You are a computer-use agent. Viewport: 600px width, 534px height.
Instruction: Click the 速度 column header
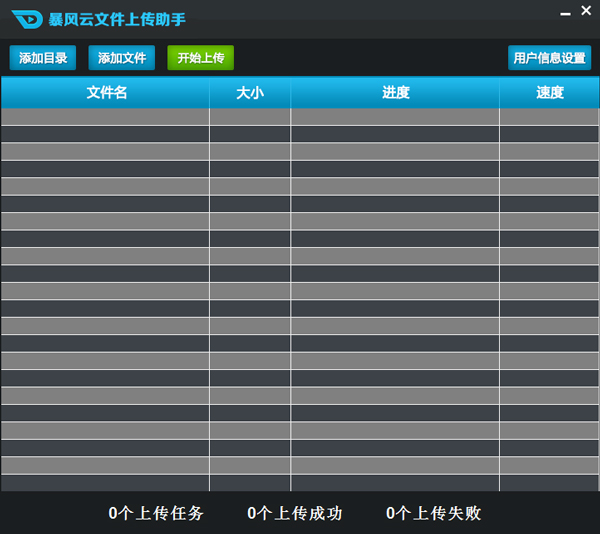(549, 93)
